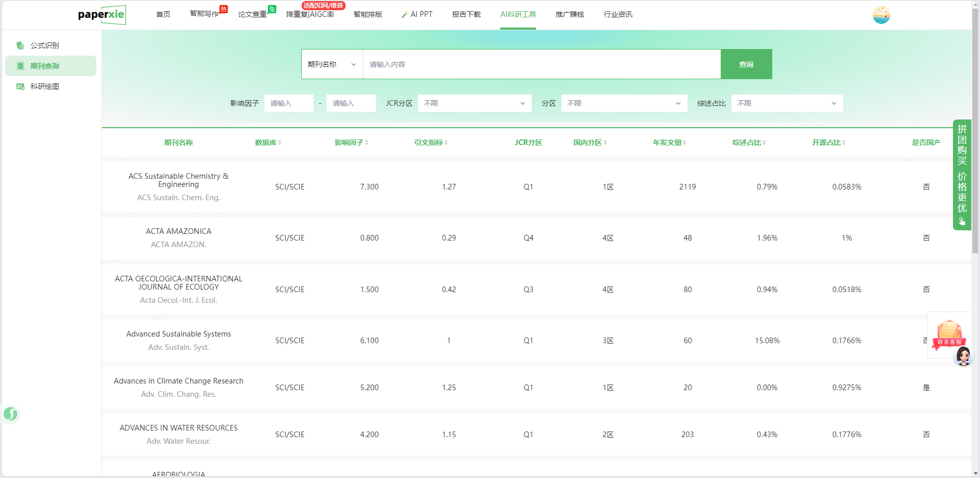Sort table by 年发文量 column arrows
The image size is (980, 478).
pyautogui.click(x=684, y=143)
